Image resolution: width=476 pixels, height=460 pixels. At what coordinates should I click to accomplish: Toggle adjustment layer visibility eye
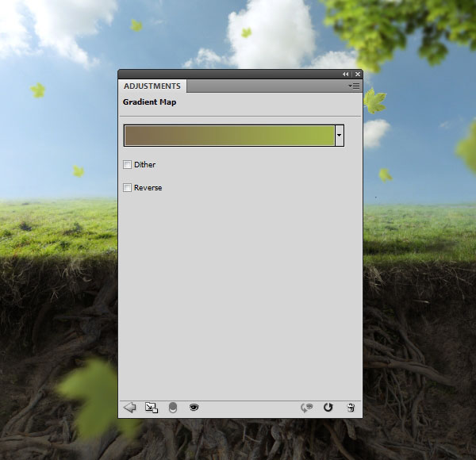click(x=194, y=407)
